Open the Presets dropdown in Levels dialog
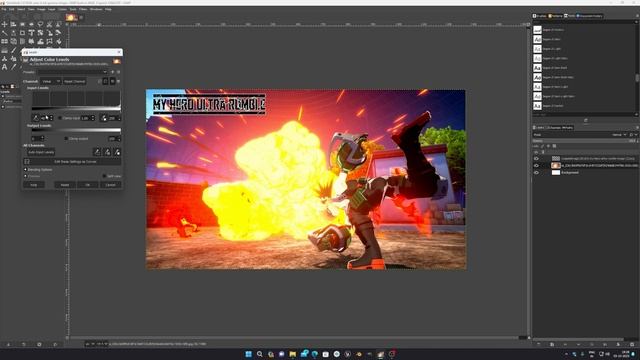The height and width of the screenshot is (360, 640). 72,72
